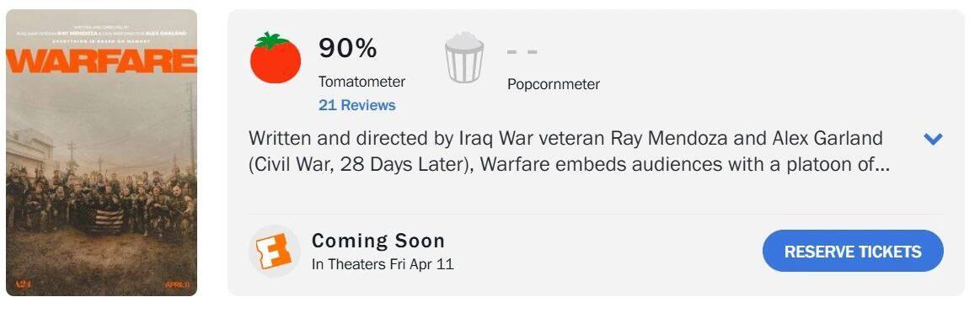
Task: Click the gray Popcornmeter bucket icon
Action: 463,58
